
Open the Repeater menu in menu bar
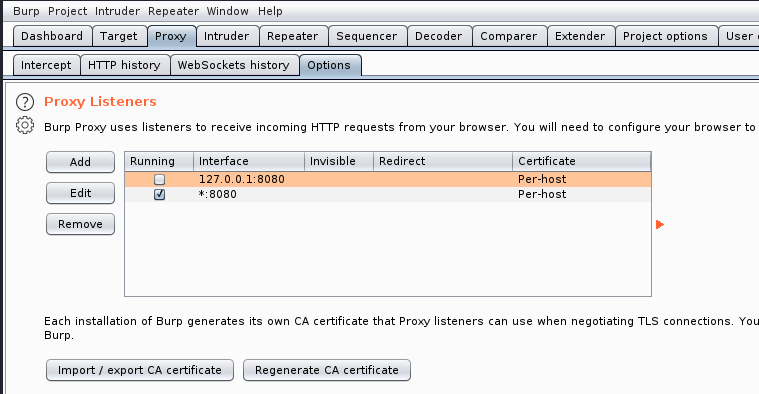click(x=173, y=11)
